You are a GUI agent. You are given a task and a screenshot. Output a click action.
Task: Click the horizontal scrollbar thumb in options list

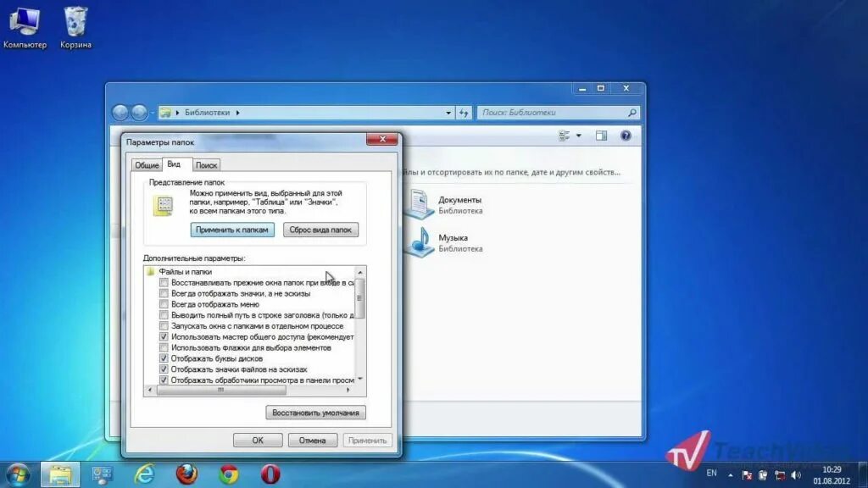pyautogui.click(x=221, y=390)
